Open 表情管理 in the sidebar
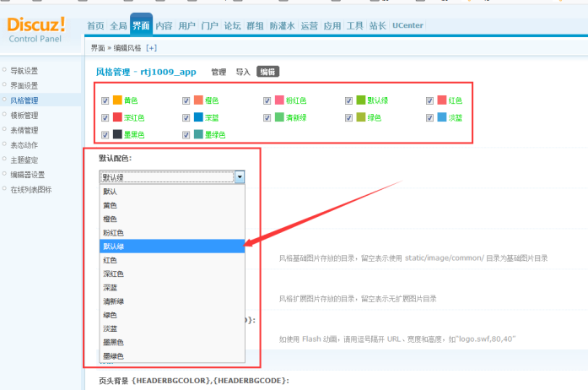Screen dimensions: 588x390 pyautogui.click(x=24, y=130)
